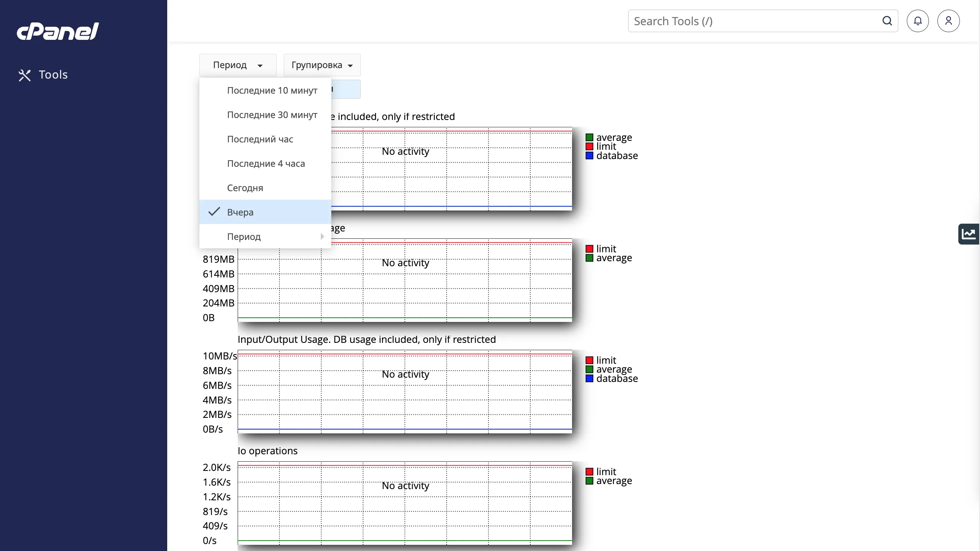Open the Групировка dropdown

point(322,65)
